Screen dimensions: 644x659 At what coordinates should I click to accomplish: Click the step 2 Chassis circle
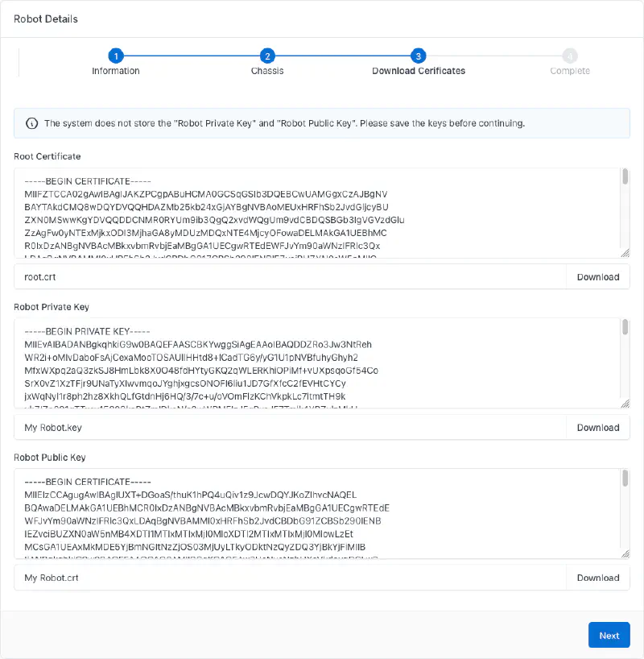pyautogui.click(x=267, y=56)
